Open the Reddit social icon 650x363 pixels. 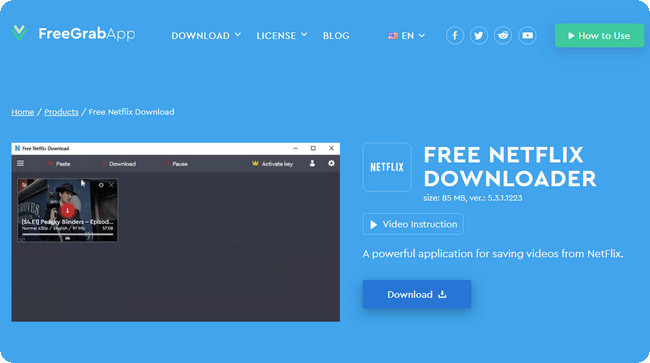click(x=503, y=36)
